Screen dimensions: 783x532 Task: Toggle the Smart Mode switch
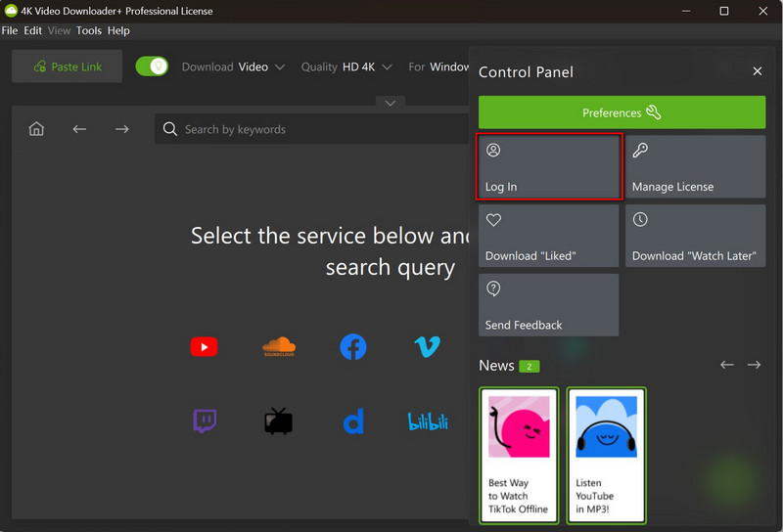(x=152, y=66)
